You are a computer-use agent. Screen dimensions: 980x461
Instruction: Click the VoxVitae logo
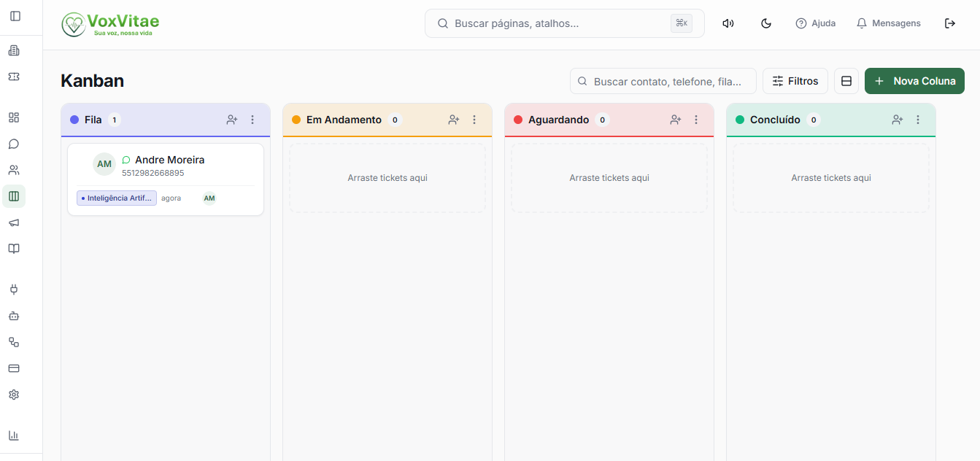(110, 24)
